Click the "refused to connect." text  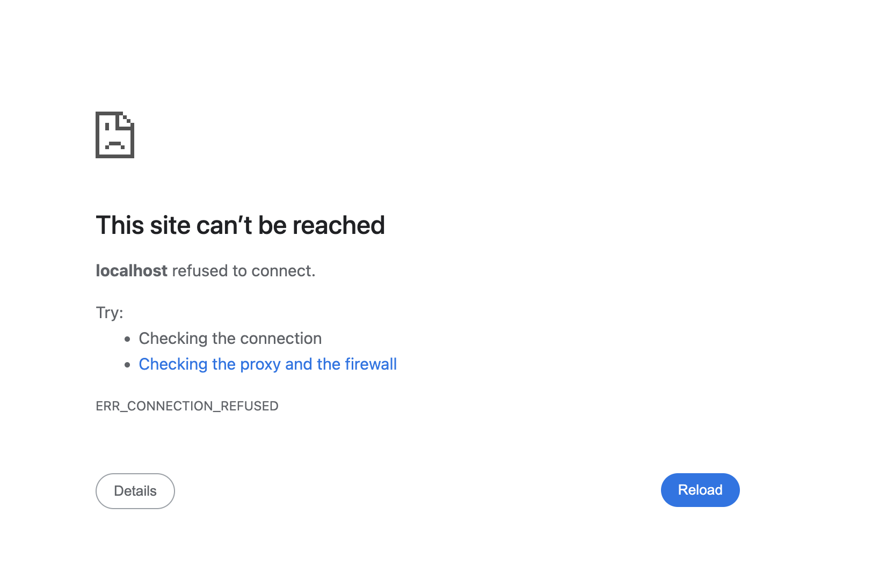(x=243, y=271)
